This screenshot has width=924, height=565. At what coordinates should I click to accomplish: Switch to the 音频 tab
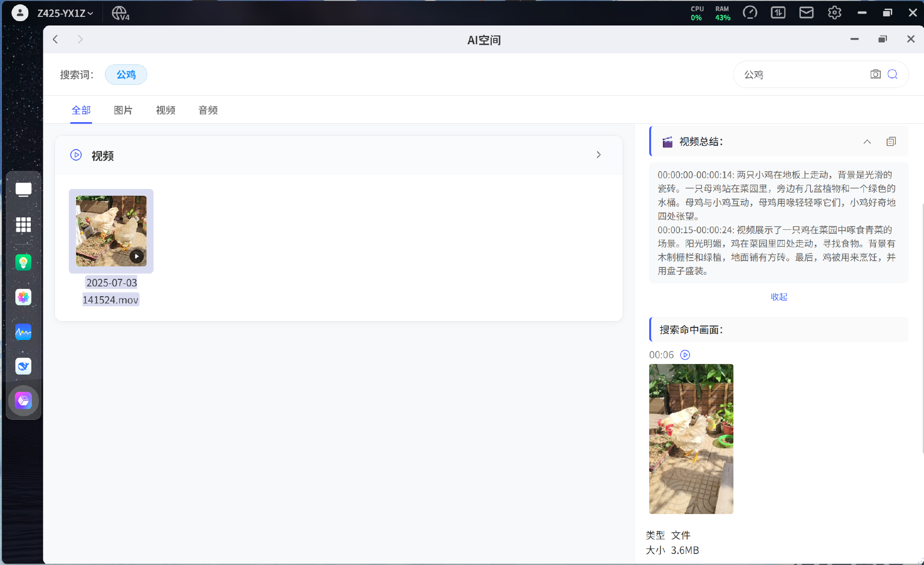(x=208, y=110)
